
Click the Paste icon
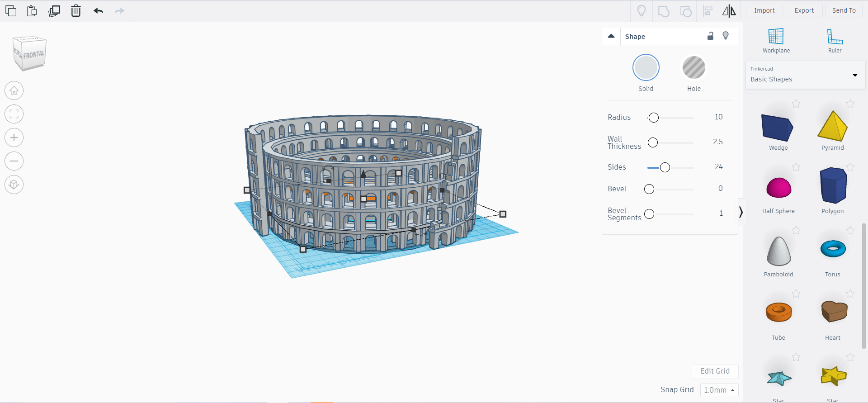(32, 11)
